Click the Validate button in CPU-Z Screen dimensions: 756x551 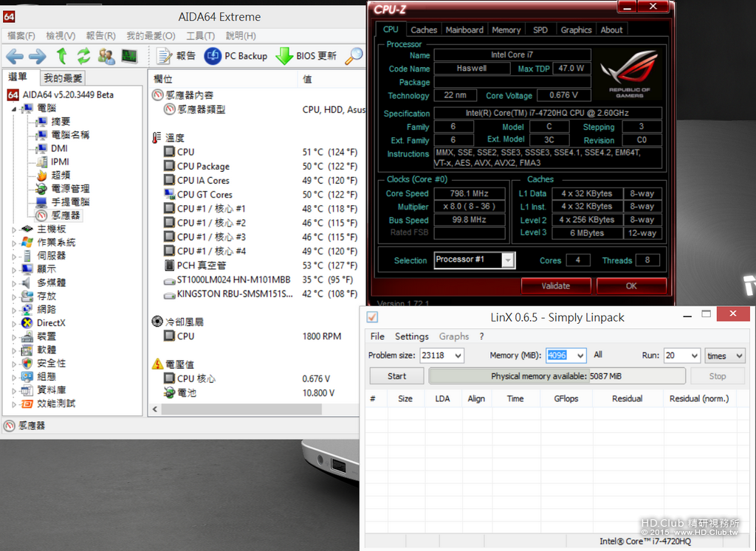pos(556,285)
